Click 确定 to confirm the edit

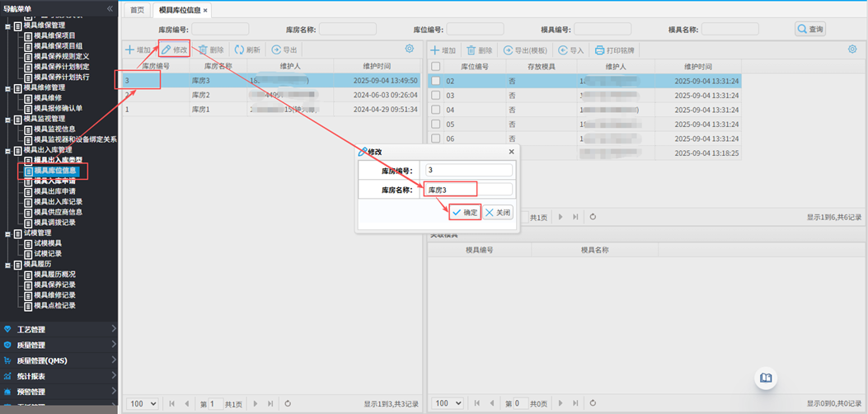coord(465,212)
